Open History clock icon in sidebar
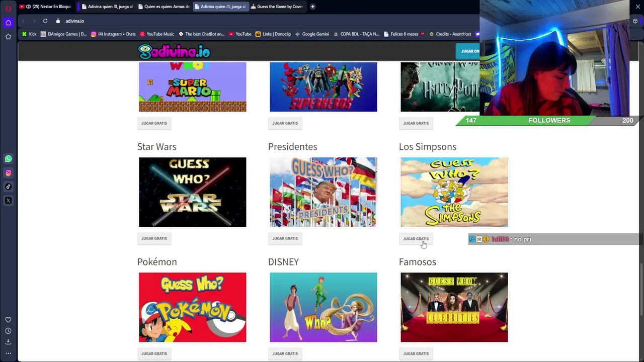Viewport: 644px width, 362px height. [8, 331]
